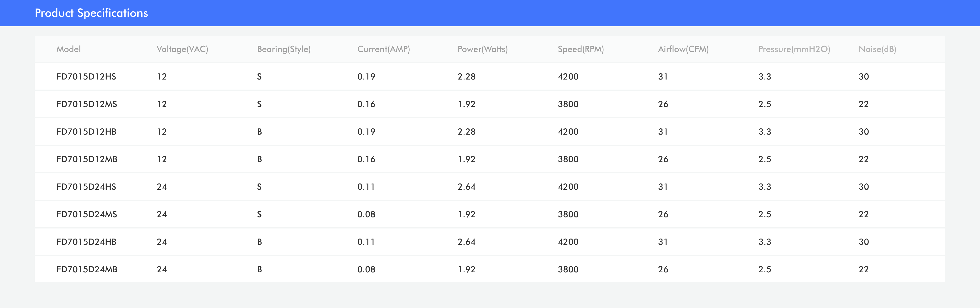Select model FD7015D24MB

pyautogui.click(x=87, y=269)
